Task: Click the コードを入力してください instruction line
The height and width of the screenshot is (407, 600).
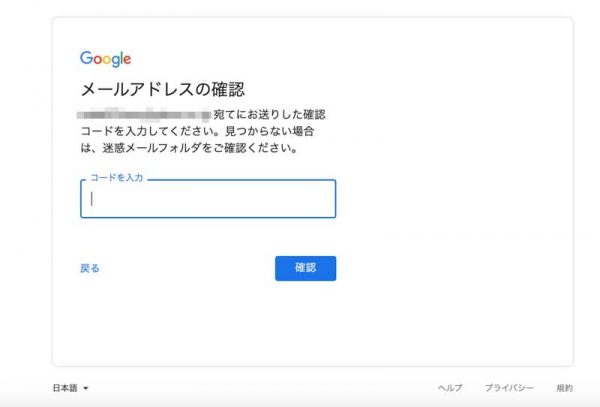Action: point(197,131)
